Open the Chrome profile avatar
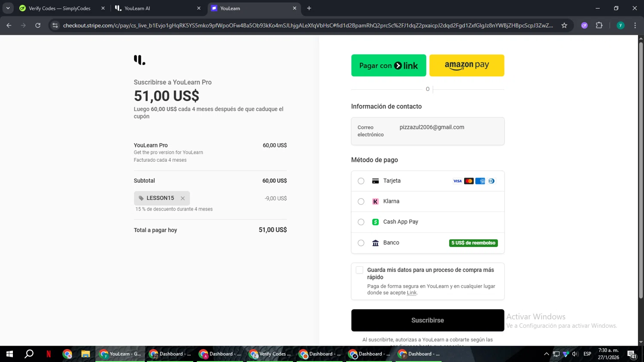Screen dimensions: 644x362 pyautogui.click(x=620, y=25)
